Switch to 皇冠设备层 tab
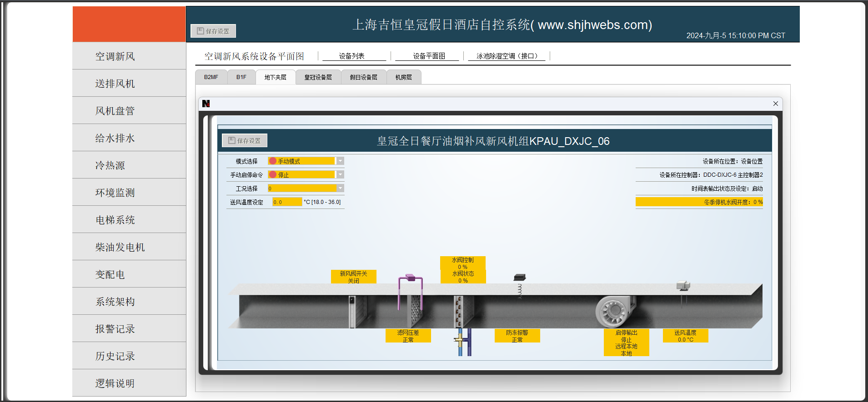The height and width of the screenshot is (402, 868). click(318, 77)
